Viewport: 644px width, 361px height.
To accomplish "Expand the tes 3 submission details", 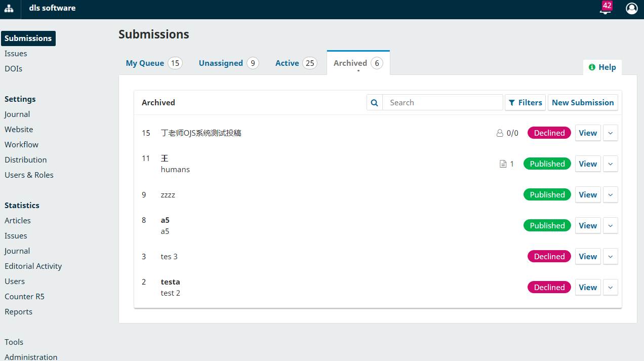I will point(610,257).
